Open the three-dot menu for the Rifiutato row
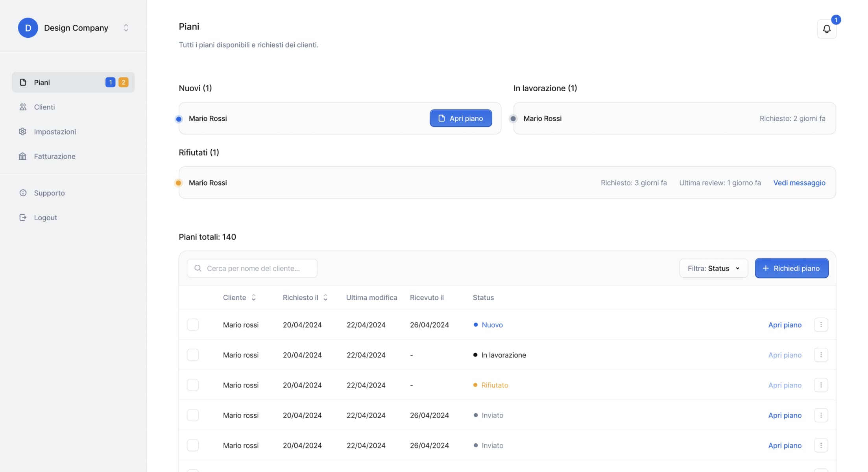 click(x=821, y=385)
